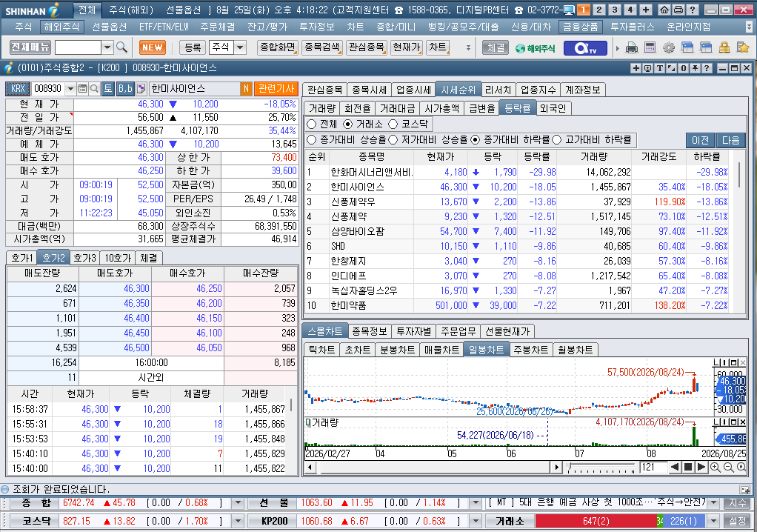
Task: Click the title bar printer icon
Action: [x=678, y=10]
